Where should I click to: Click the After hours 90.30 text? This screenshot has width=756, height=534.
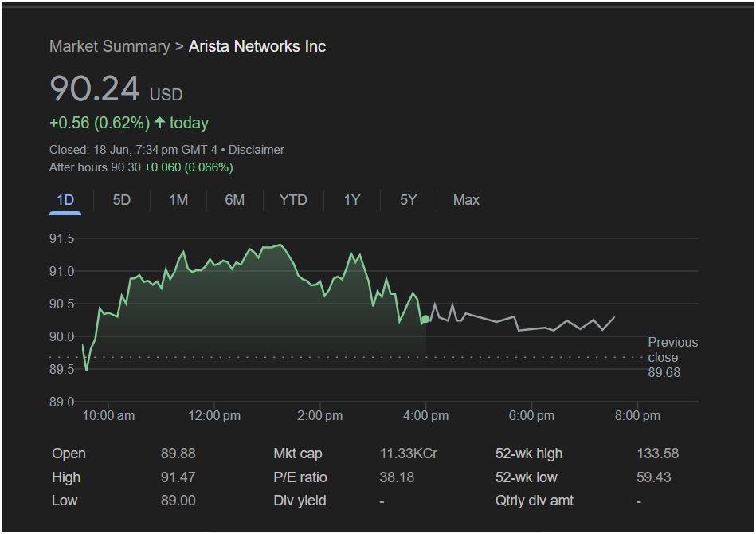[x=95, y=167]
